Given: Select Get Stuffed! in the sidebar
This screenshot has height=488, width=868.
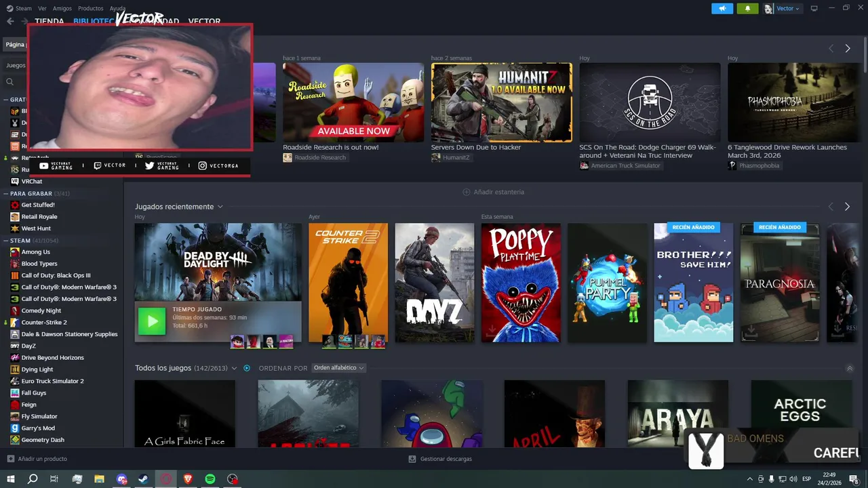Looking at the screenshot, I should pyautogui.click(x=38, y=205).
